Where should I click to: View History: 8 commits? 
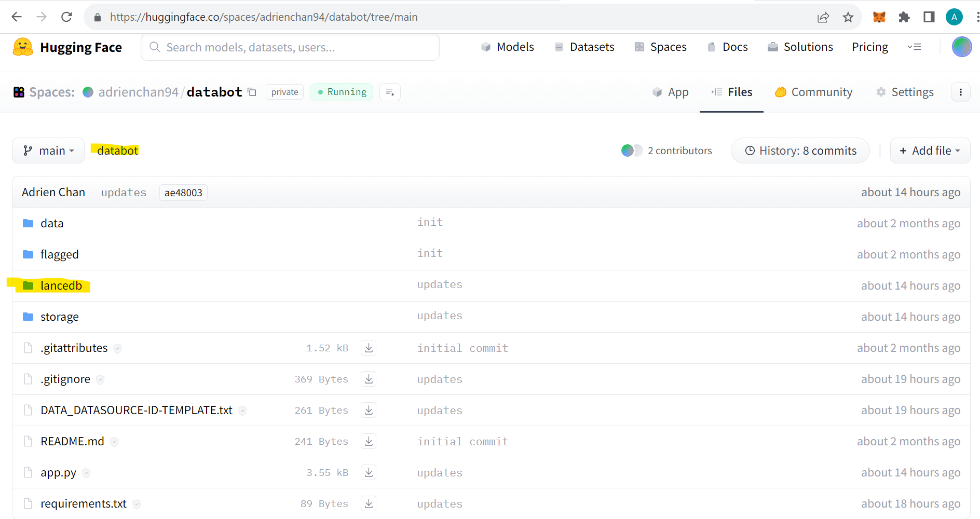(x=800, y=151)
